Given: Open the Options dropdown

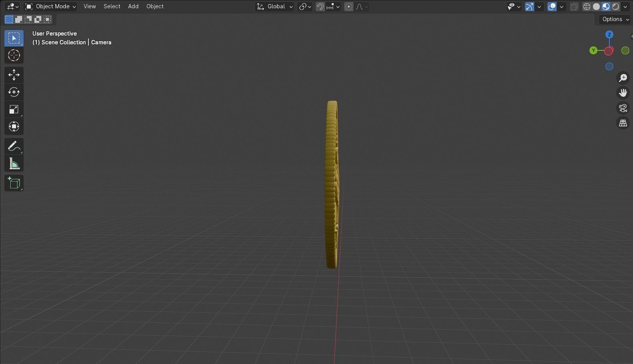Looking at the screenshot, I should point(615,19).
